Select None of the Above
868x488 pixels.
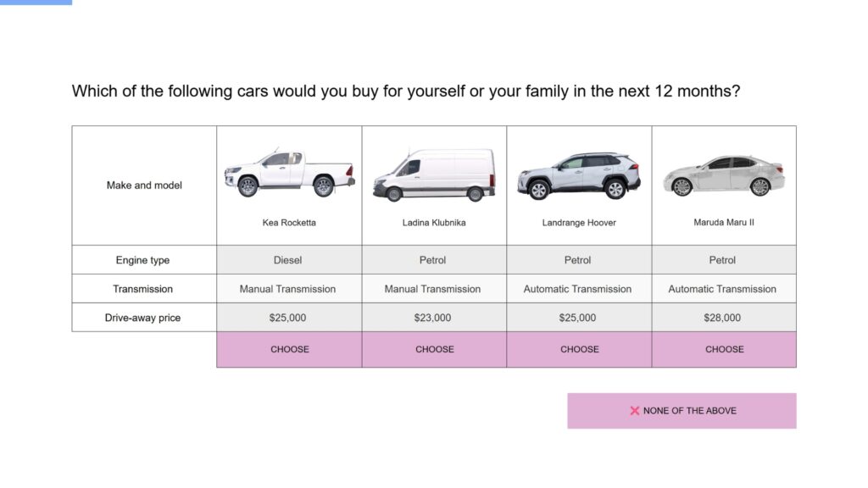[682, 411]
